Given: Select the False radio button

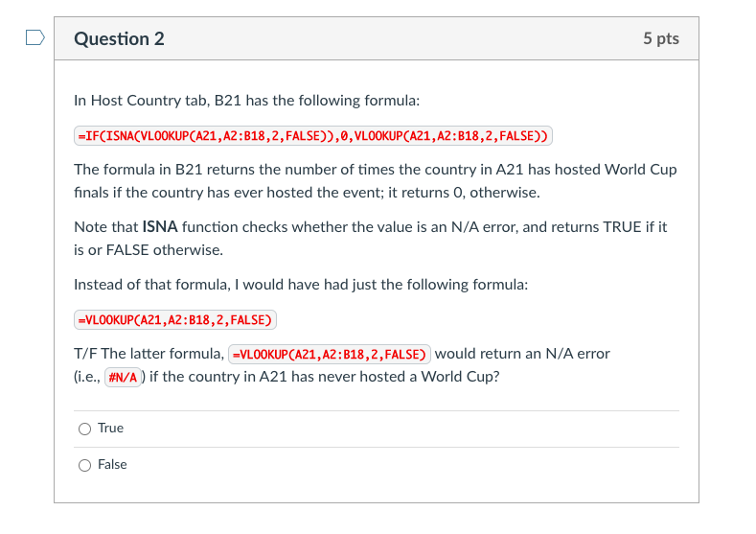Looking at the screenshot, I should click(84, 465).
